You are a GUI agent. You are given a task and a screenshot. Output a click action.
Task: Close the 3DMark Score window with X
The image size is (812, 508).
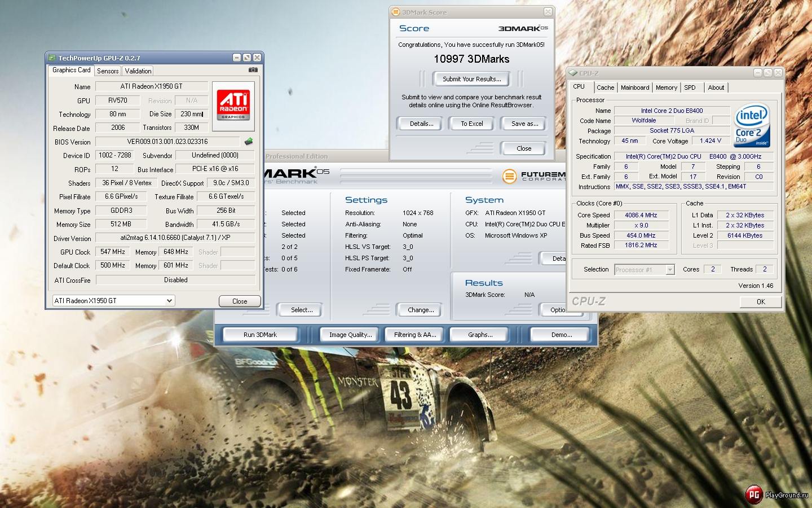coord(548,12)
